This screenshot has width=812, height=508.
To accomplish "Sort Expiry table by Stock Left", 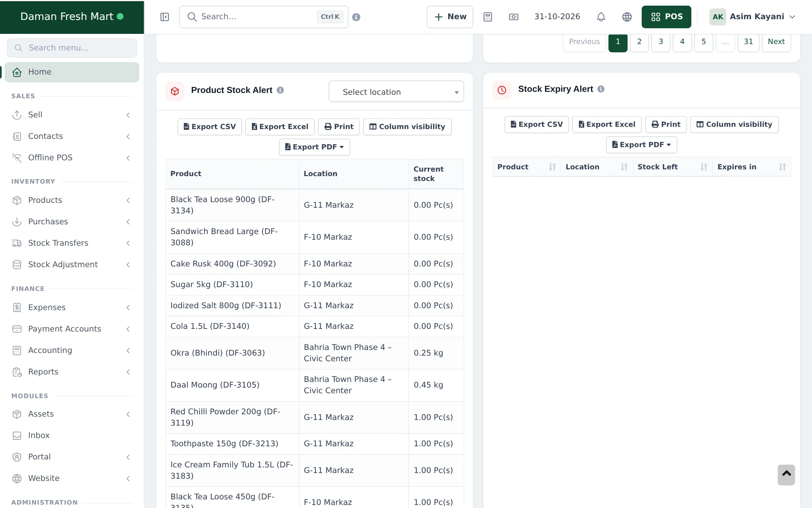I will [x=673, y=167].
